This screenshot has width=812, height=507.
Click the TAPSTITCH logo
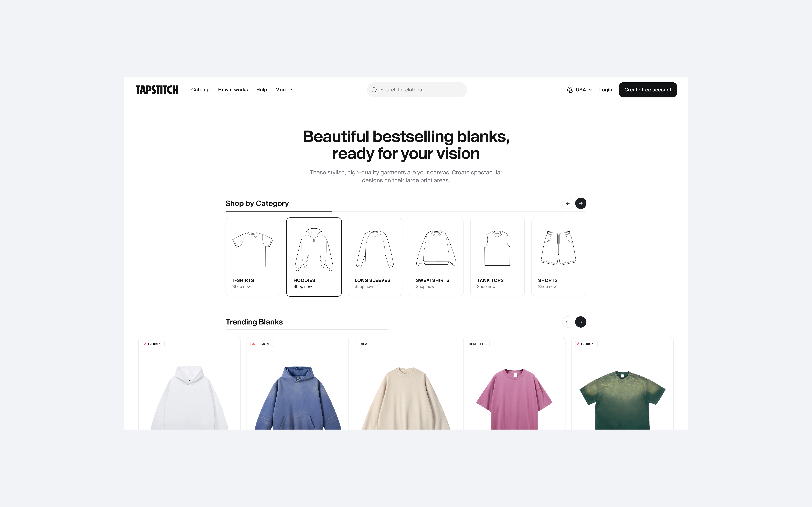coord(157,90)
